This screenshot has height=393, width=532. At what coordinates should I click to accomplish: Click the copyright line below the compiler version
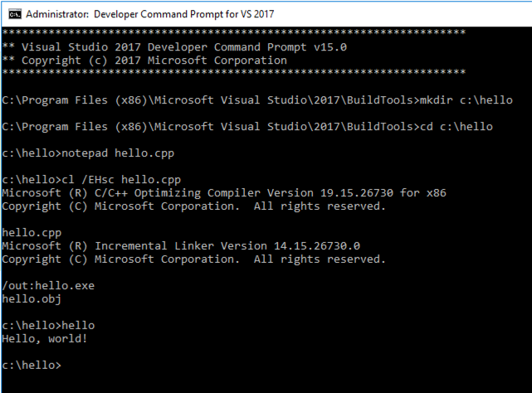pyautogui.click(x=194, y=206)
